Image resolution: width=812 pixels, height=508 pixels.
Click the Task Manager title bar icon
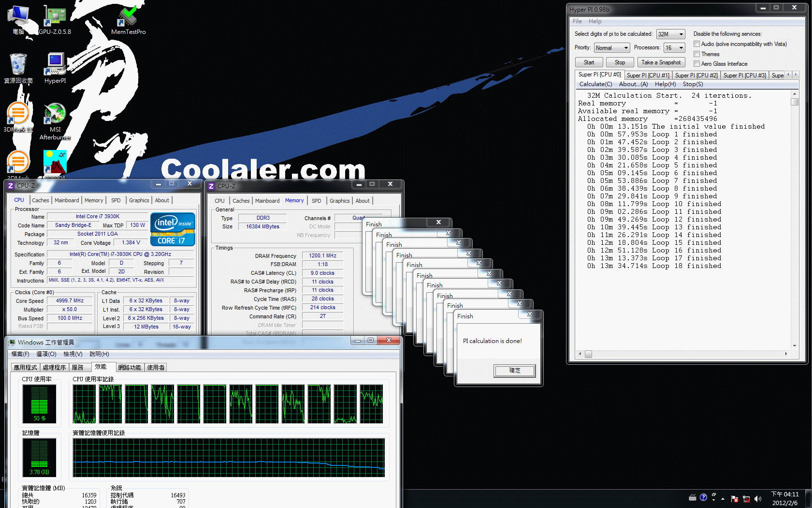[x=12, y=342]
